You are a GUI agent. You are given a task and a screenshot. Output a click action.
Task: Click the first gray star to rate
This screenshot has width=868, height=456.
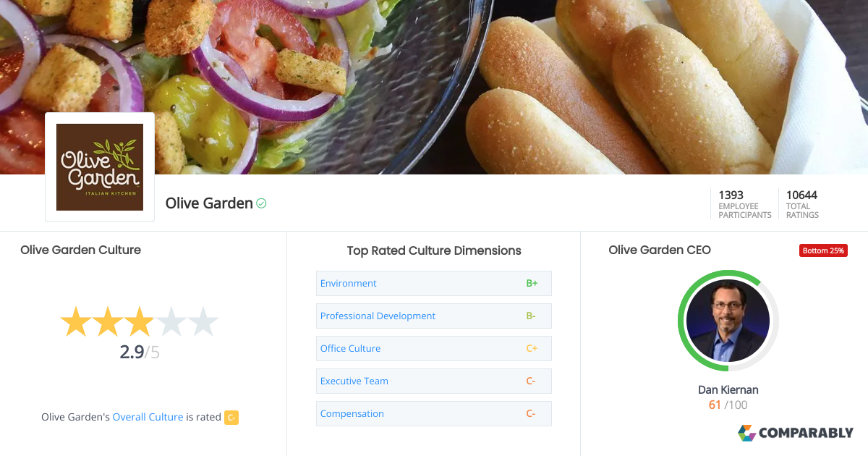(x=171, y=321)
